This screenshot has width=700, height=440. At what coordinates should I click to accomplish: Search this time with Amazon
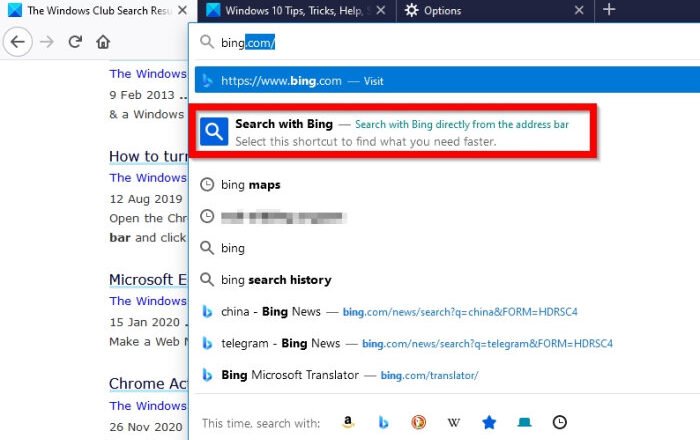pos(348,422)
